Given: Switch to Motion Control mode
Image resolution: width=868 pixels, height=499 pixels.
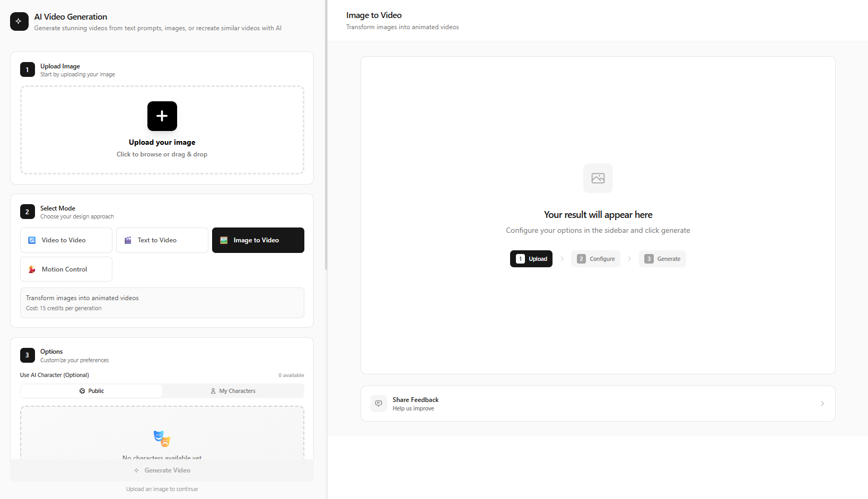Looking at the screenshot, I should (x=66, y=269).
